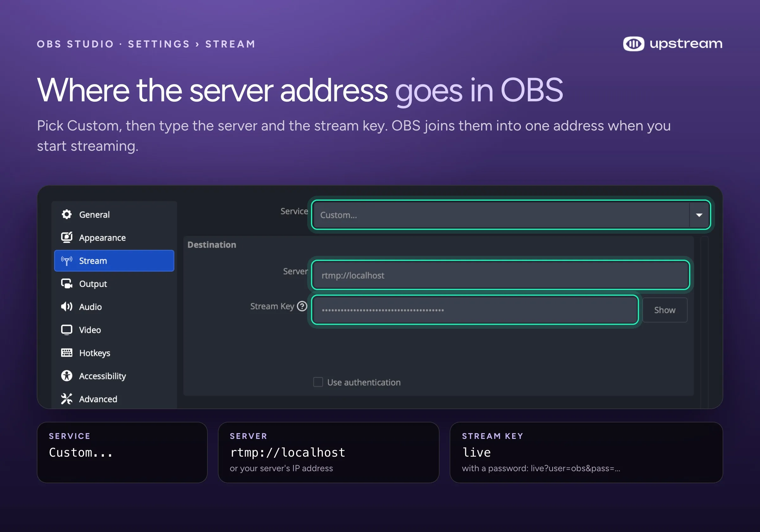Click the 'Where the server address' headline
Screen dimensions: 760x532
tap(212, 90)
